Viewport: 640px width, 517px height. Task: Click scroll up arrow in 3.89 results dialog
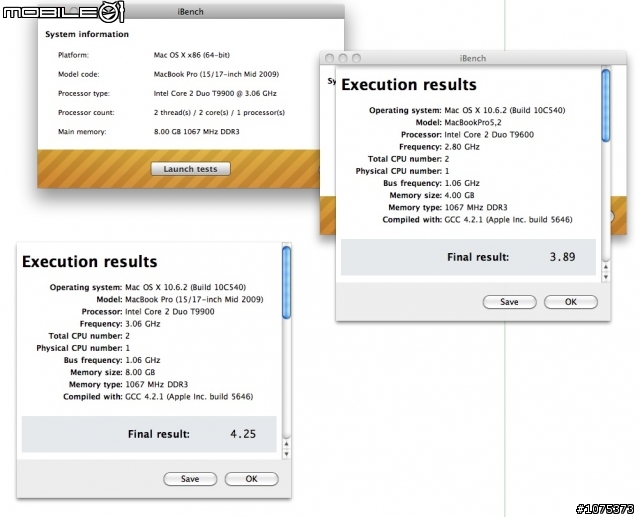click(606, 267)
